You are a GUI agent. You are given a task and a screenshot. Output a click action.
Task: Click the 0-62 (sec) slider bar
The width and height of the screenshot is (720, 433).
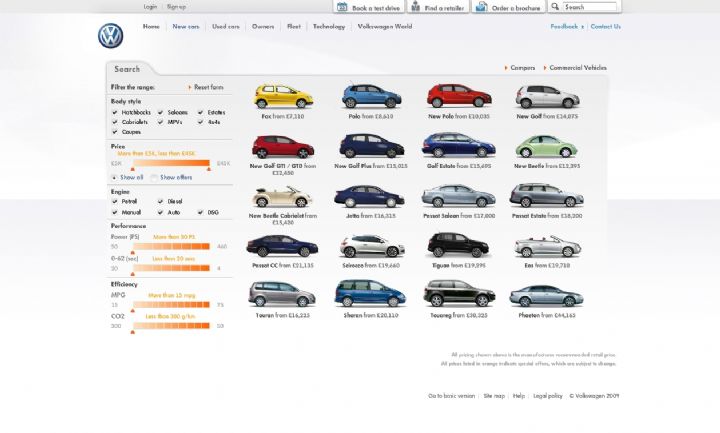(171, 268)
